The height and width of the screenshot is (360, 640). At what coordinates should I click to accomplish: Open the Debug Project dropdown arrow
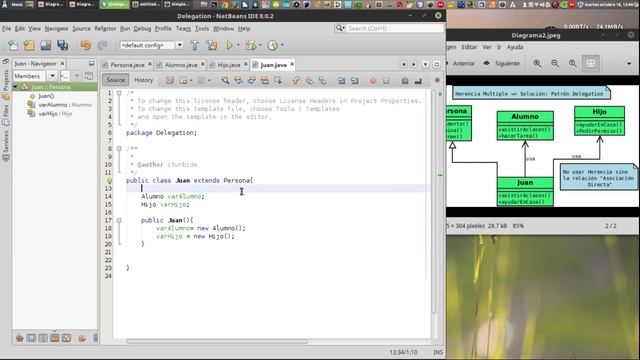click(260, 45)
